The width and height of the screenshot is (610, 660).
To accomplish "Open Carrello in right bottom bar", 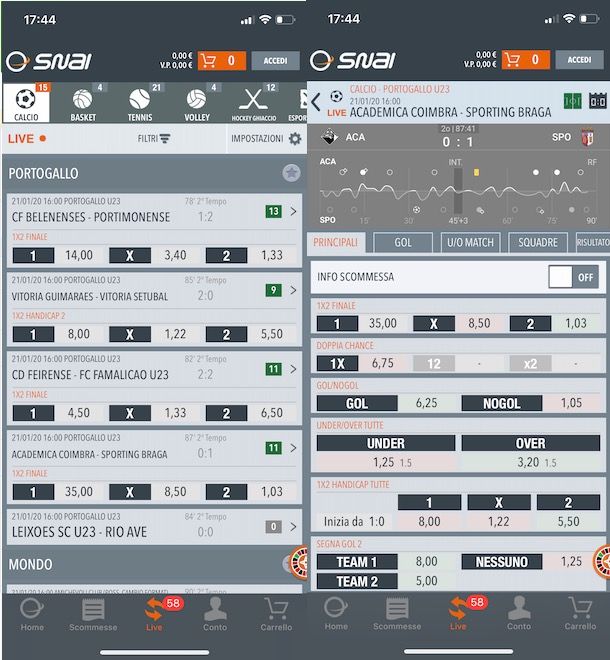I will pos(580,614).
